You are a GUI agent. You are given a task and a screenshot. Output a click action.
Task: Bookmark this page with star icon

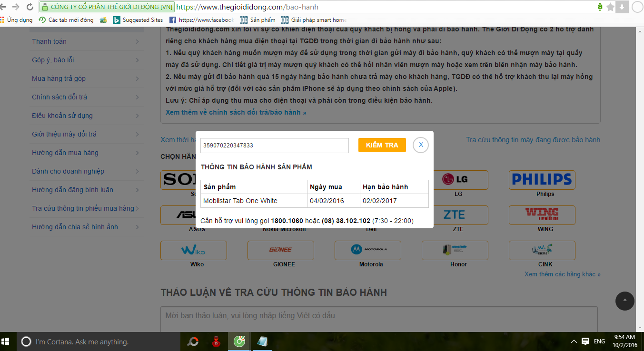pos(610,7)
